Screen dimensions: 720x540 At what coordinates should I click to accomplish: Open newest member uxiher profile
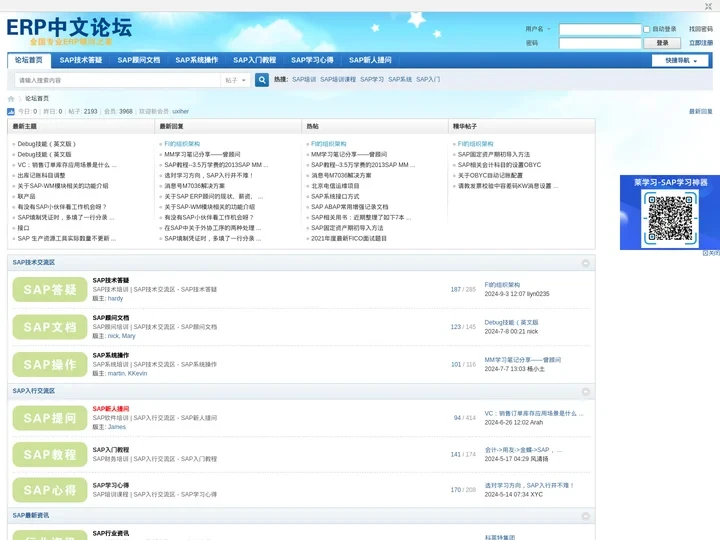(x=180, y=112)
